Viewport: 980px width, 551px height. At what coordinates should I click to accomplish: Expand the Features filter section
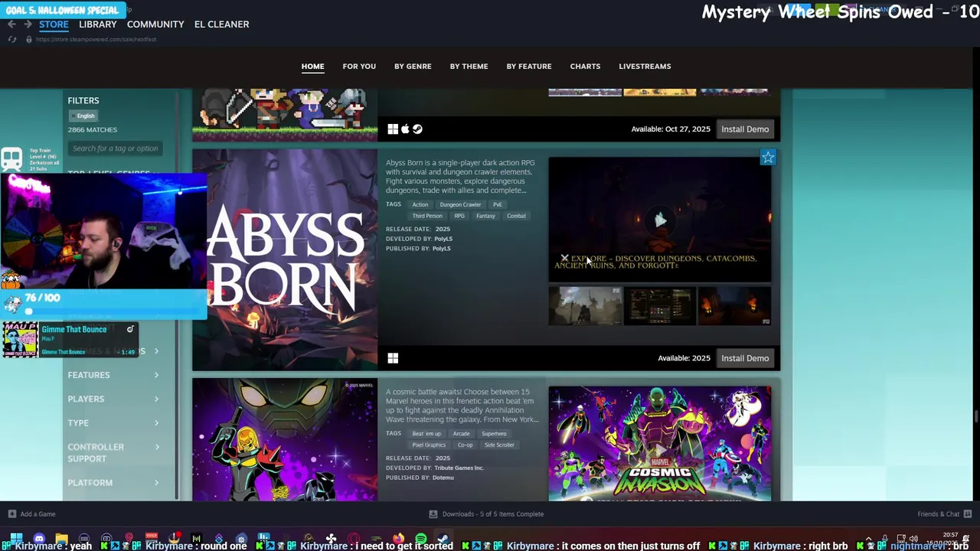click(x=113, y=375)
